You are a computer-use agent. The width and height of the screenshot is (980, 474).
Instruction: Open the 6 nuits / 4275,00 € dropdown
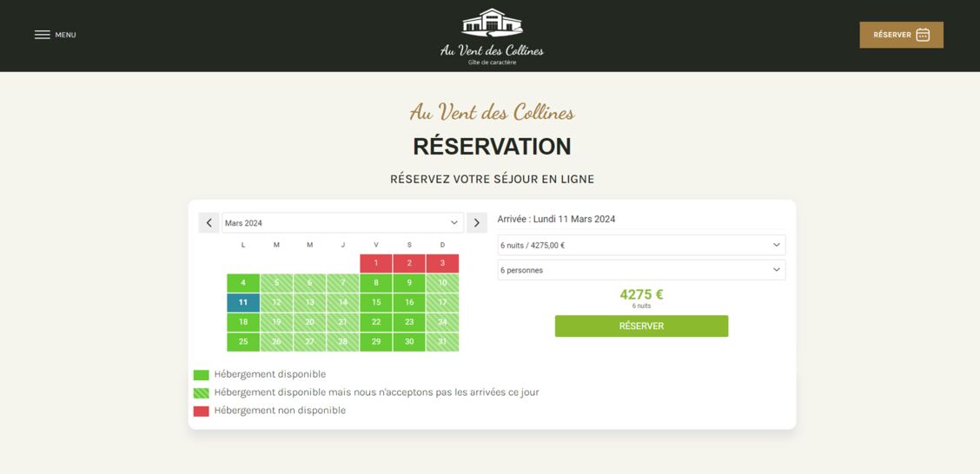641,246
